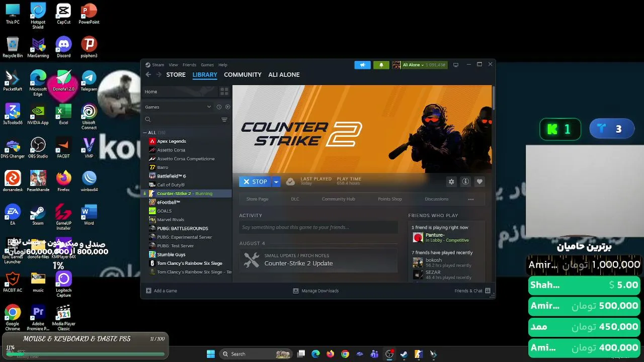The width and height of the screenshot is (644, 362).
Task: Click Steam icon in Windows taskbar
Action: pos(404,354)
